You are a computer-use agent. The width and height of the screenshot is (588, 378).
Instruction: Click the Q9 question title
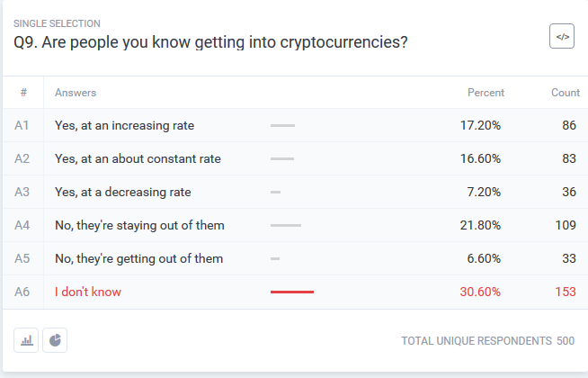(210, 41)
